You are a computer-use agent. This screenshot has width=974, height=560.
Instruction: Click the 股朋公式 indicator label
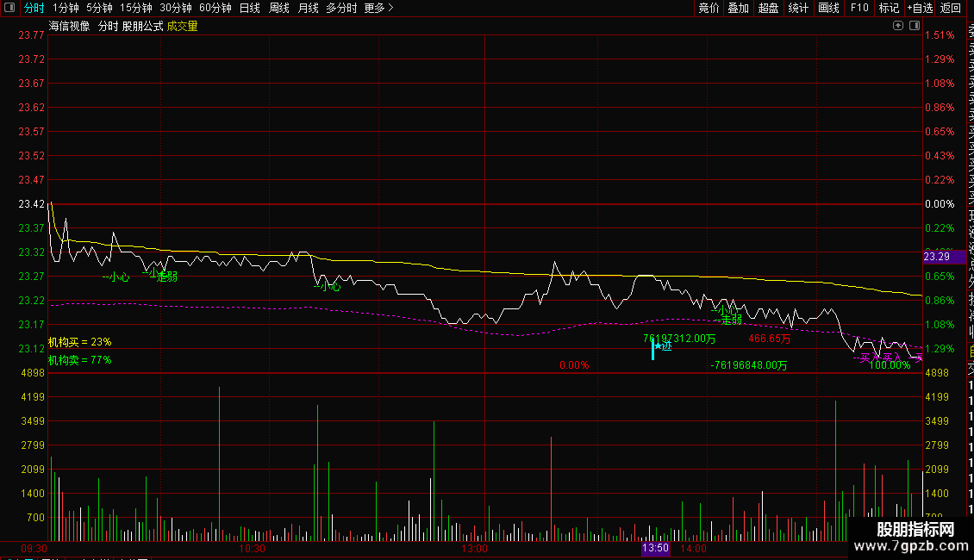click(143, 26)
